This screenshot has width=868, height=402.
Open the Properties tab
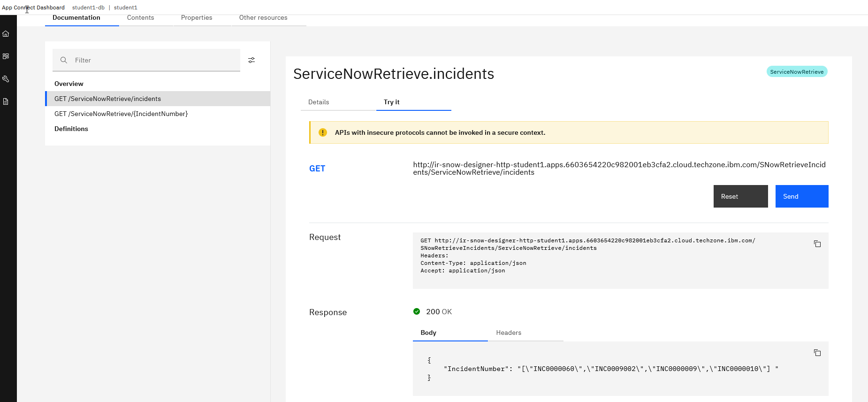tap(197, 18)
